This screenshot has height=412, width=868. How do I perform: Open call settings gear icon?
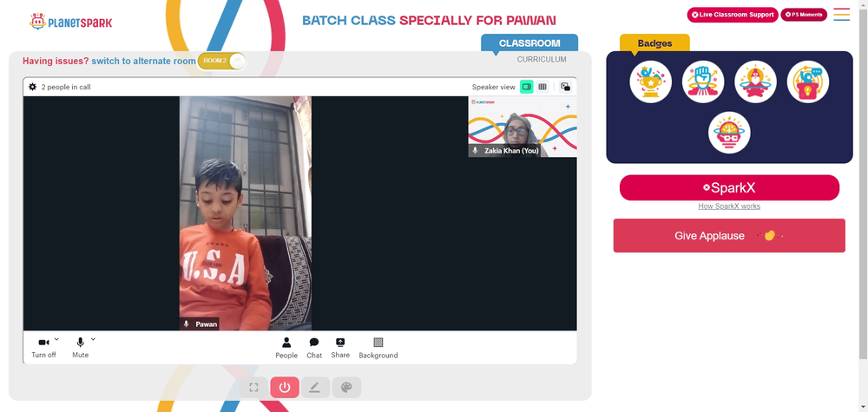point(33,87)
